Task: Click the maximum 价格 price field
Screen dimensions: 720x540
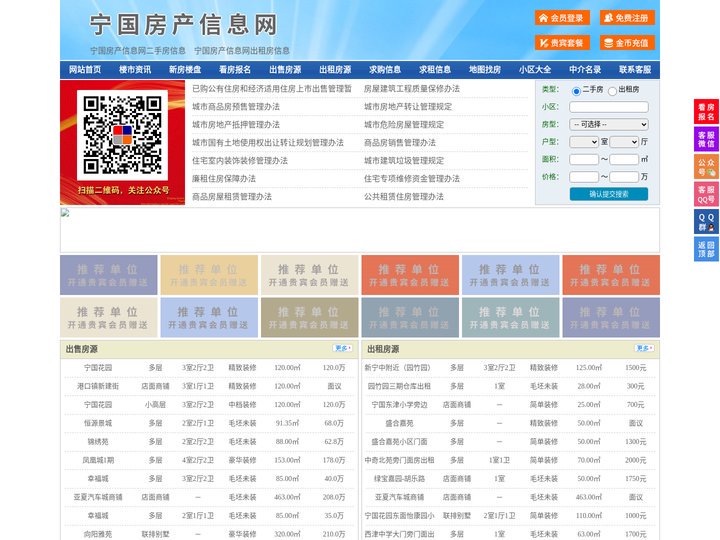Action: click(x=624, y=177)
